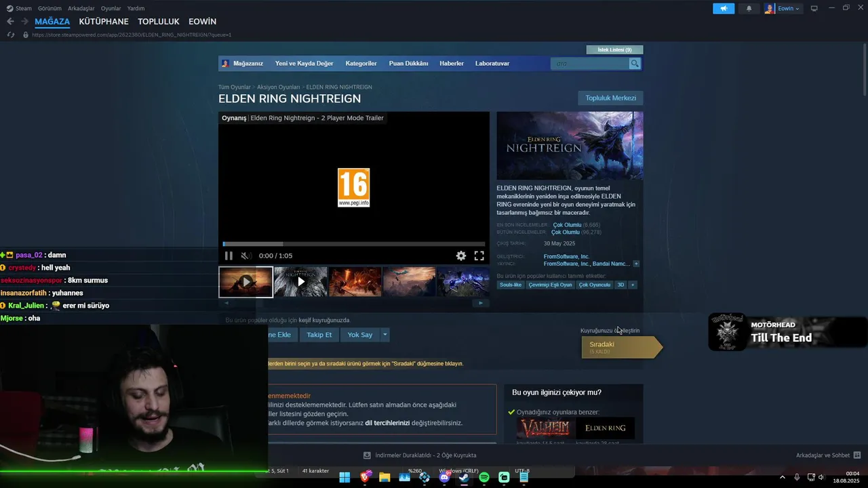Image resolution: width=868 pixels, height=488 pixels.
Task: Click the Yok Say ignore button
Action: click(360, 335)
